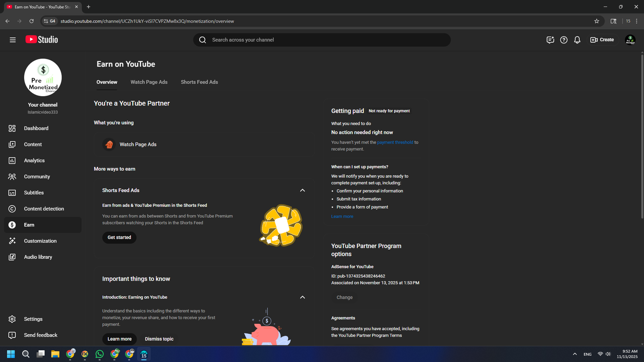
Task: Open a new browser tab with plus
Action: pyautogui.click(x=89, y=7)
